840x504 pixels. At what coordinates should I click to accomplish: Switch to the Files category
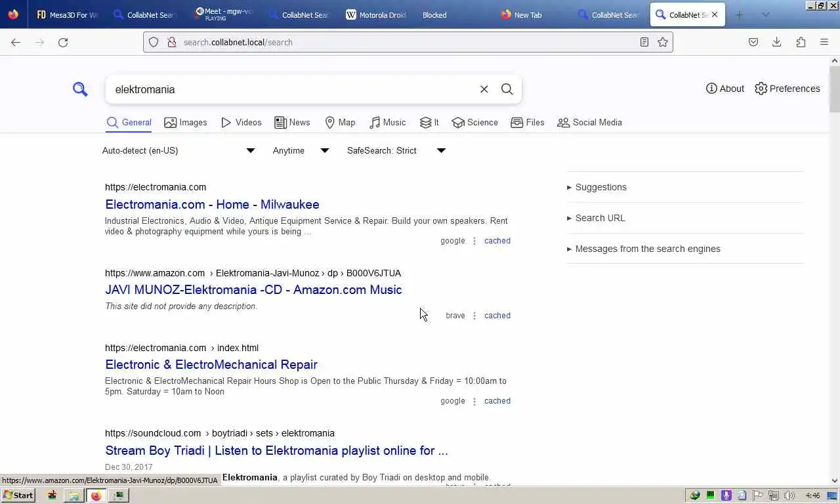(x=528, y=123)
